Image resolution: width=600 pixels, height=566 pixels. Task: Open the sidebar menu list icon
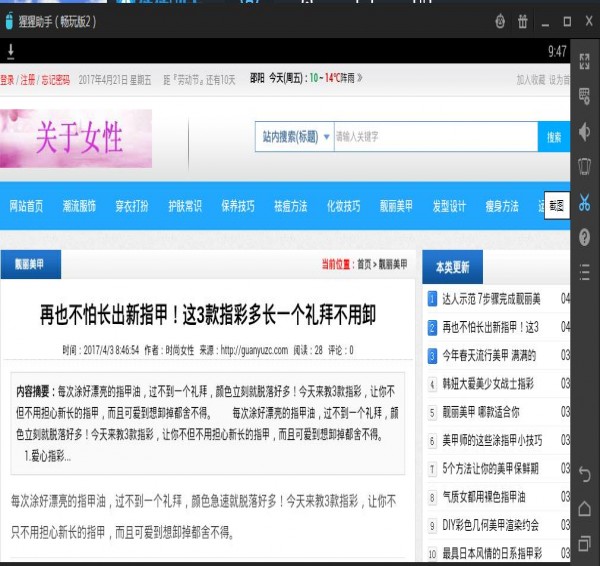point(584,272)
